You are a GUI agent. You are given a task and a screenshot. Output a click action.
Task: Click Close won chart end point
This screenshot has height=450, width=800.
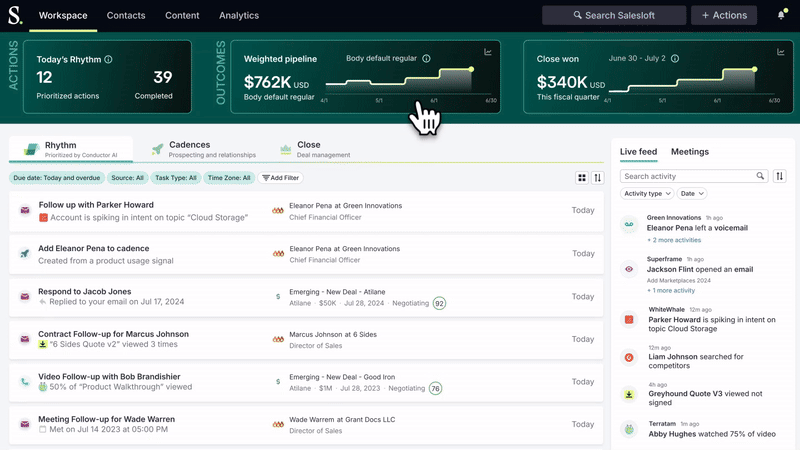point(754,69)
